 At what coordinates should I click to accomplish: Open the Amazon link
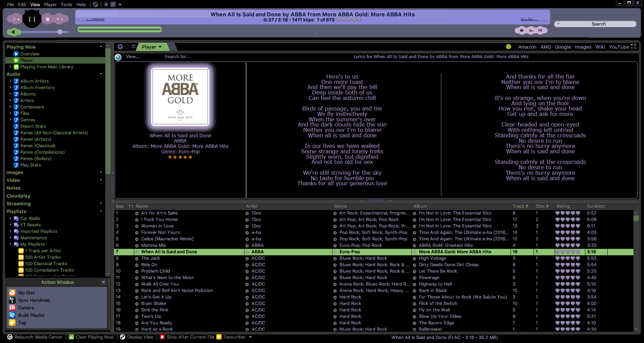(x=527, y=47)
